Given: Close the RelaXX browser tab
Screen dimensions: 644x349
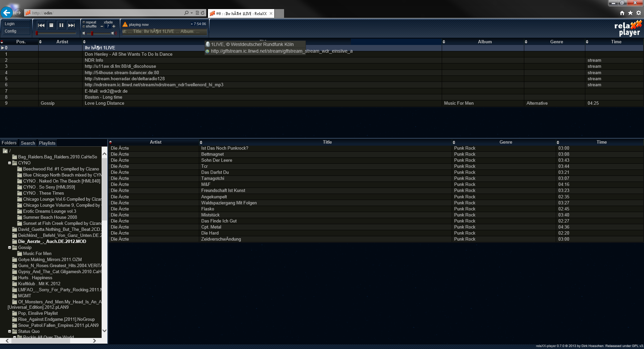Looking at the screenshot, I should point(271,13).
